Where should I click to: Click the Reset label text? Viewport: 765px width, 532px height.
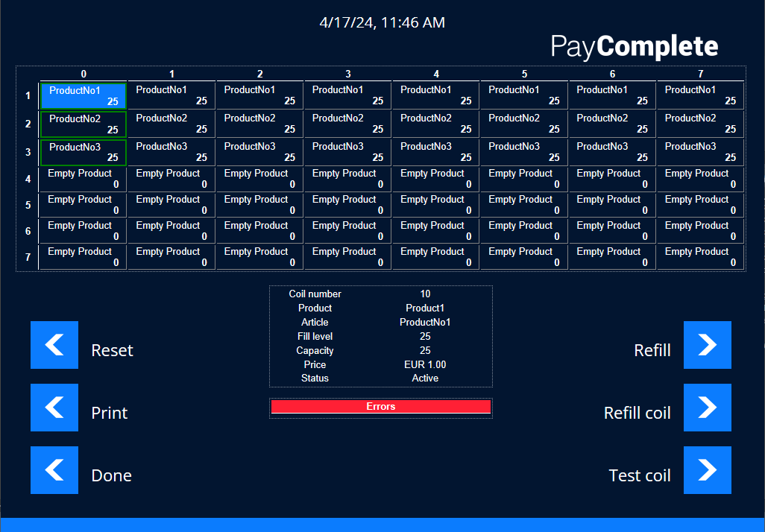tap(112, 350)
